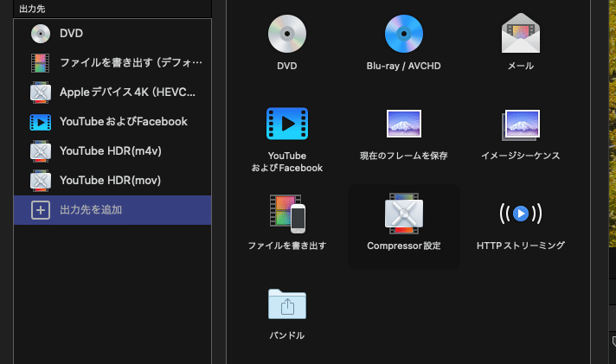Viewport: 616px width, 364px height.
Task: Click the YouTube およびFacebook label in the grid
Action: [286, 162]
